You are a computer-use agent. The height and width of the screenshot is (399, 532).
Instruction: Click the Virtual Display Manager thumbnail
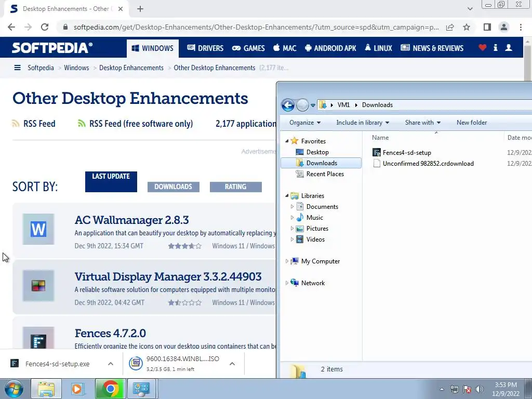tap(38, 286)
